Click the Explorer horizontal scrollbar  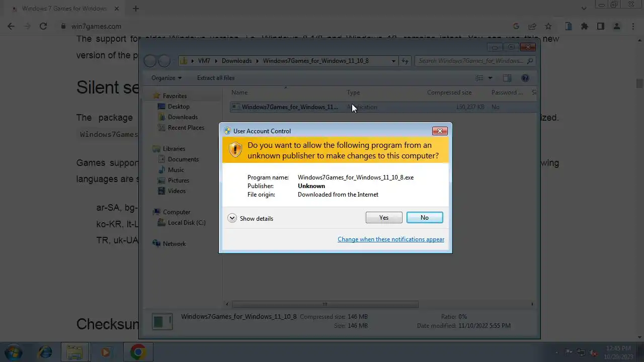[325, 304]
